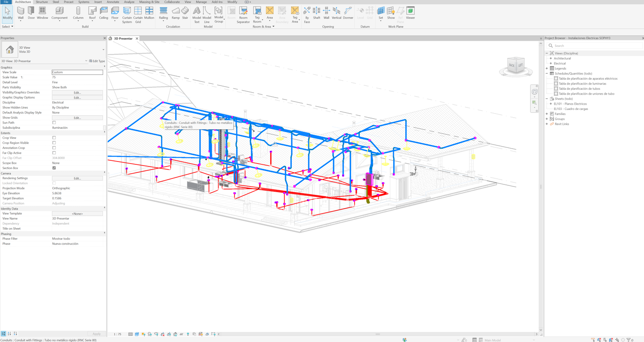Click the Detail Level icon in view control bar
Screen dimensions: 644x342
point(130,334)
